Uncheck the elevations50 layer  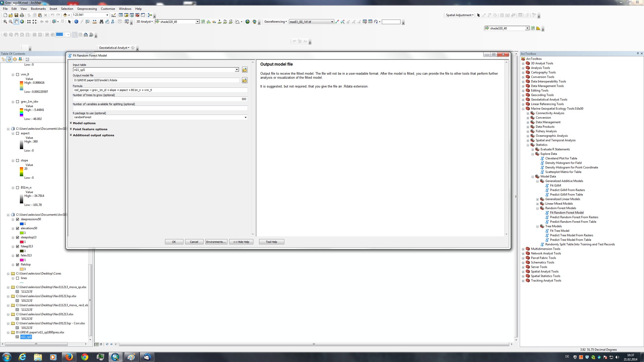coord(18,228)
